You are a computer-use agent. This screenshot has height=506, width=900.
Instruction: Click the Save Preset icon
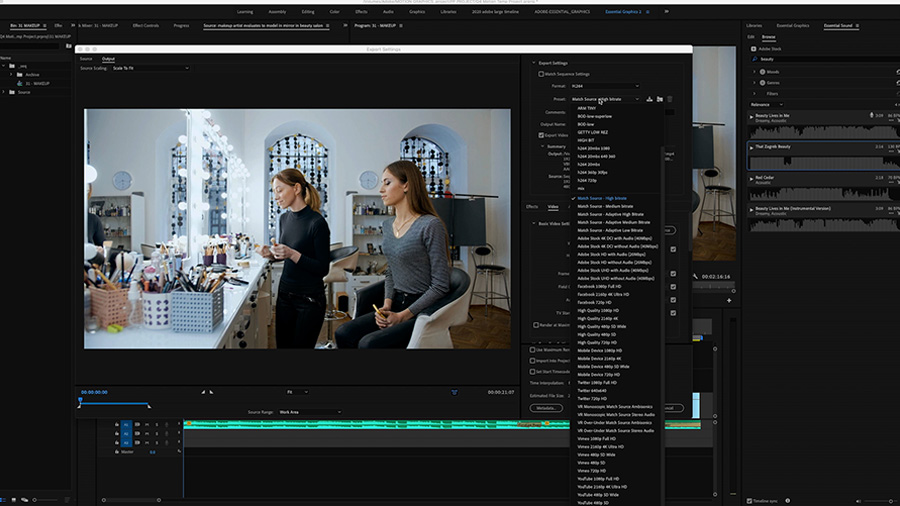pyautogui.click(x=650, y=99)
